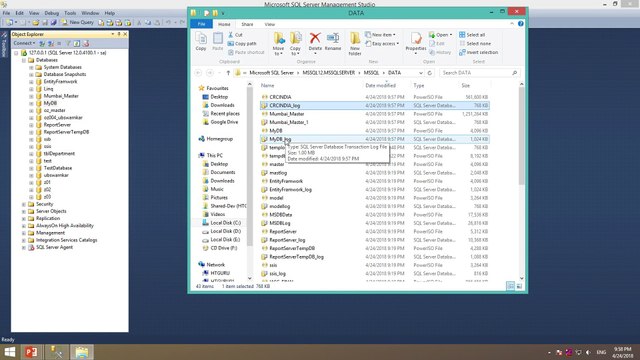Viewport: 640px width, 360px height.
Task: Click New Query in SSMS toolbar
Action: click(x=78, y=22)
